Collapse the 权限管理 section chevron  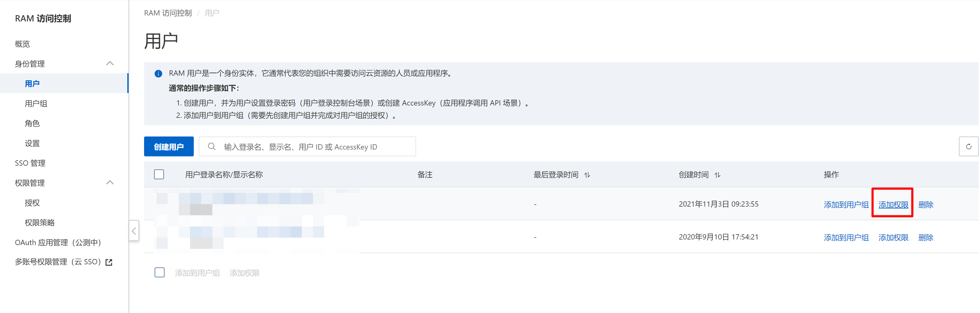coord(110,183)
